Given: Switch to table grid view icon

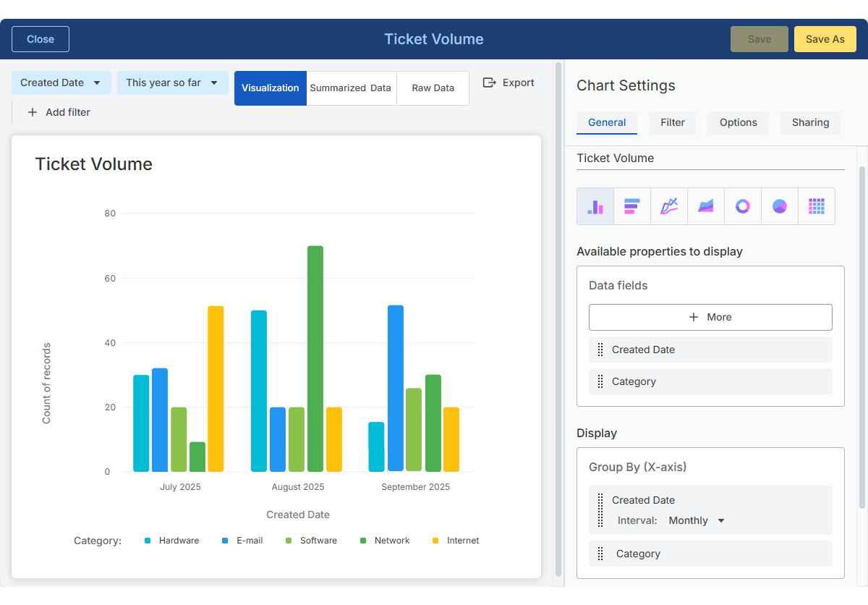Looking at the screenshot, I should click(817, 206).
